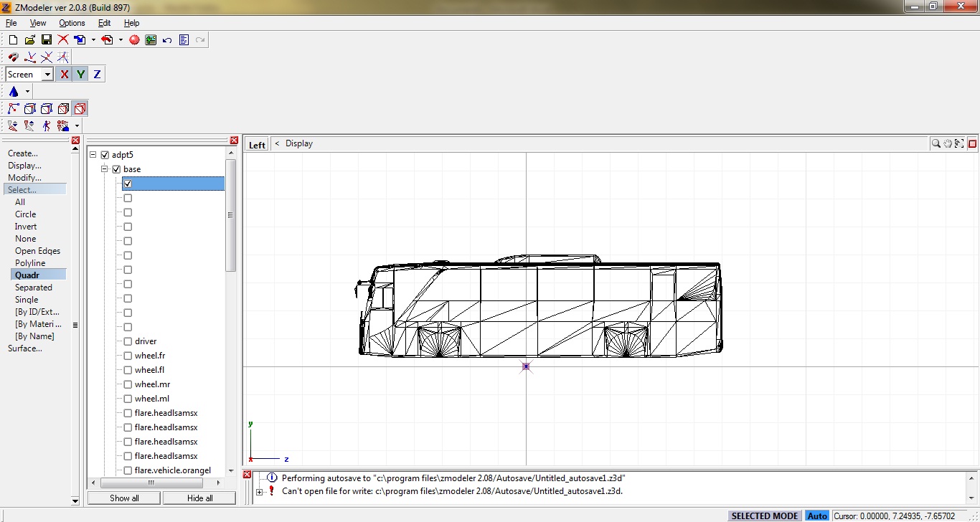Click the Hide all button
This screenshot has height=522, width=980.
click(199, 498)
